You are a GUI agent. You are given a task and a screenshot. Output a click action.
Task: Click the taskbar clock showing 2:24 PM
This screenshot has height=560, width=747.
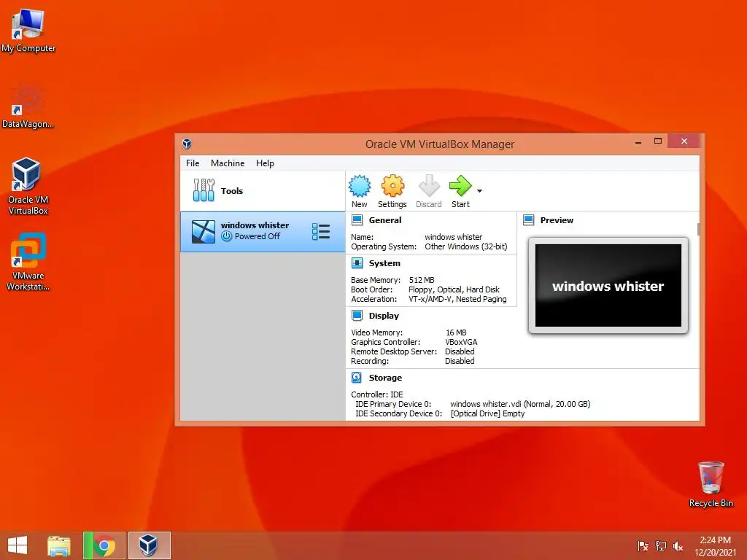[x=715, y=545]
